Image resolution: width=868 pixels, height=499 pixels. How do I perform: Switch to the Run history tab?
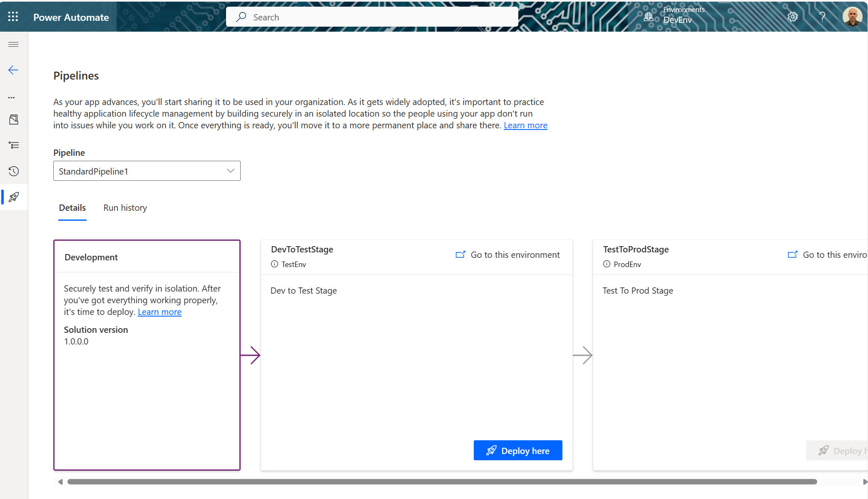[125, 207]
